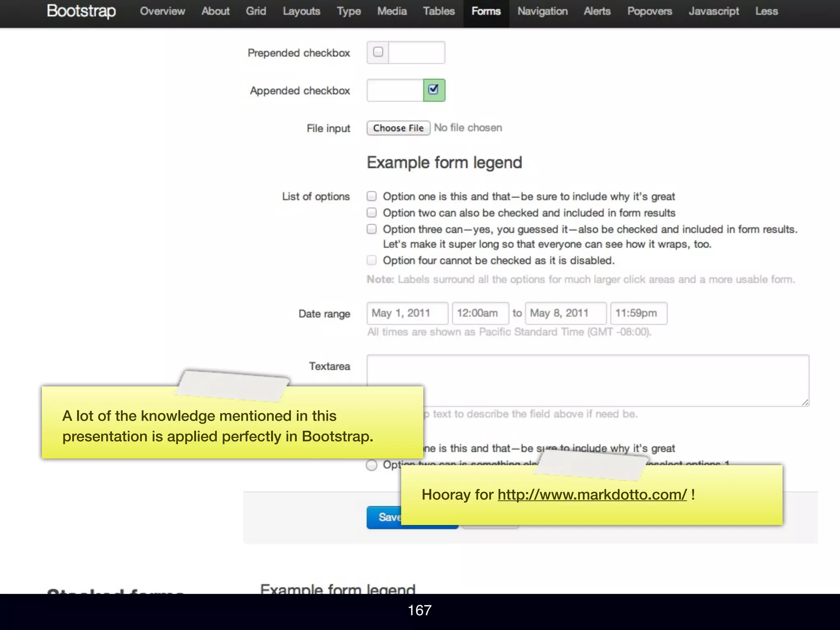Click the May 1, 2011 start date field
The height and width of the screenshot is (630, 840).
(407, 313)
